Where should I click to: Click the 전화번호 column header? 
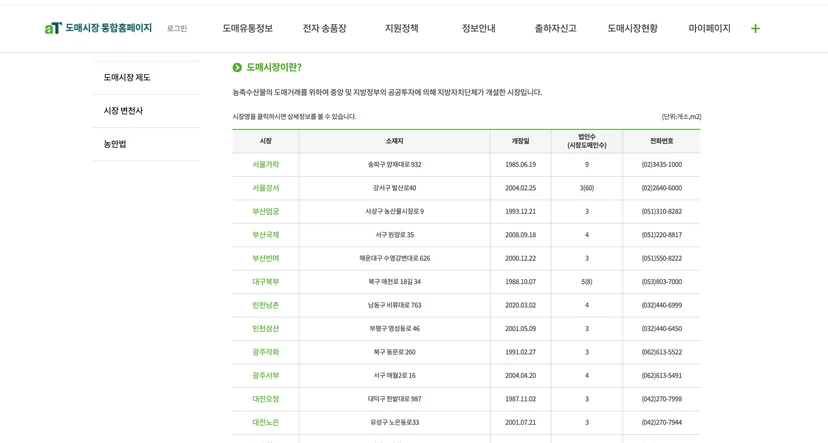coord(662,141)
